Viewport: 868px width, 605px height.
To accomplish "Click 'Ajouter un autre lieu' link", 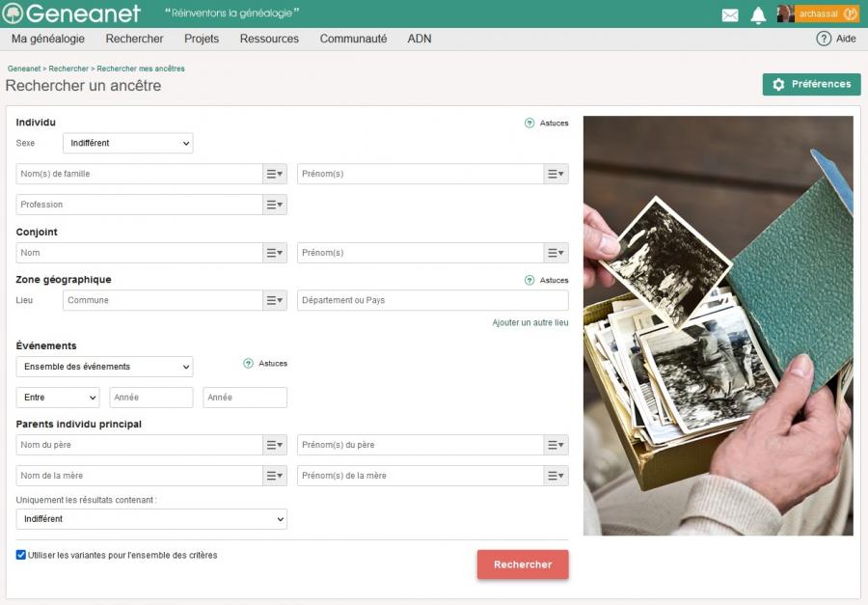I will click(530, 322).
